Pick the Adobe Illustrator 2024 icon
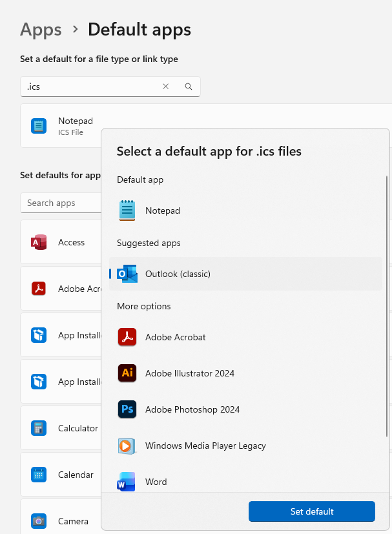392x534 pixels. (127, 373)
